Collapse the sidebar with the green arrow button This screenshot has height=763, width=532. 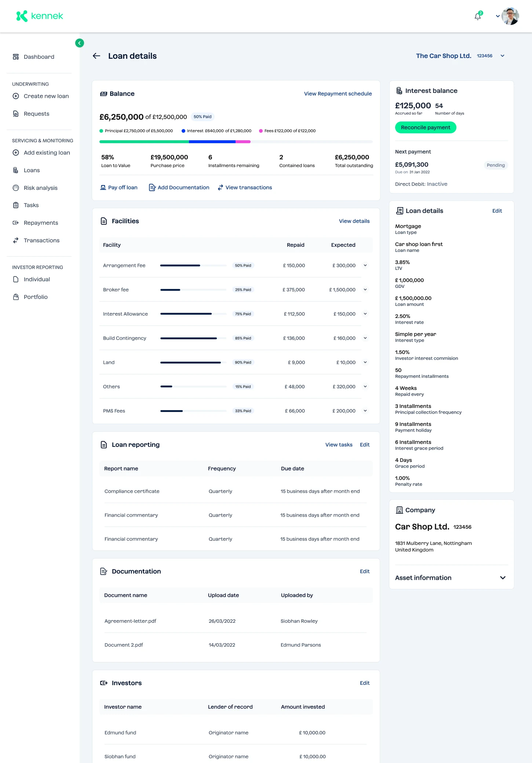pos(80,43)
